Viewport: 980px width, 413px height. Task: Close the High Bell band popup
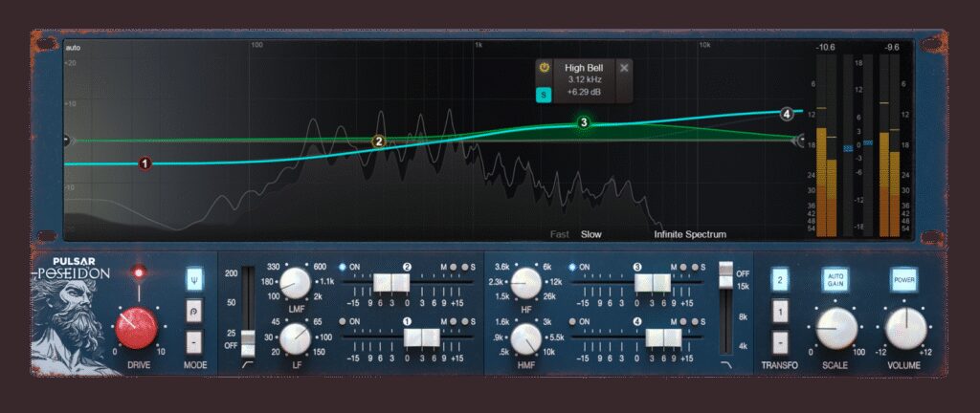point(624,68)
